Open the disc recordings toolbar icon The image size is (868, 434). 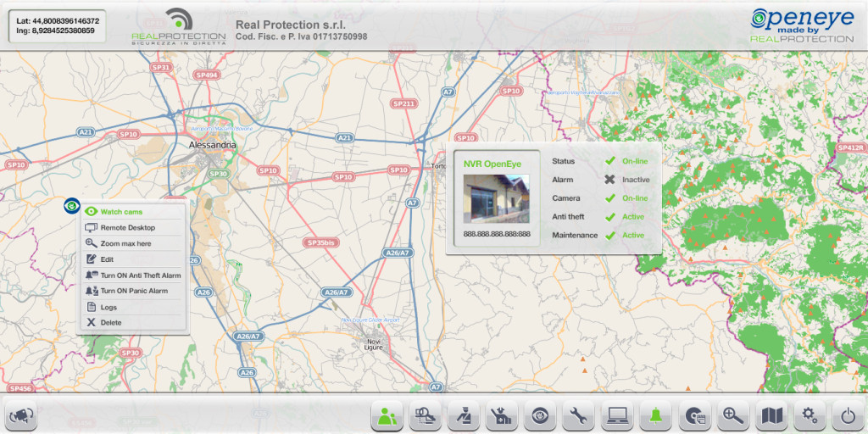click(x=694, y=415)
